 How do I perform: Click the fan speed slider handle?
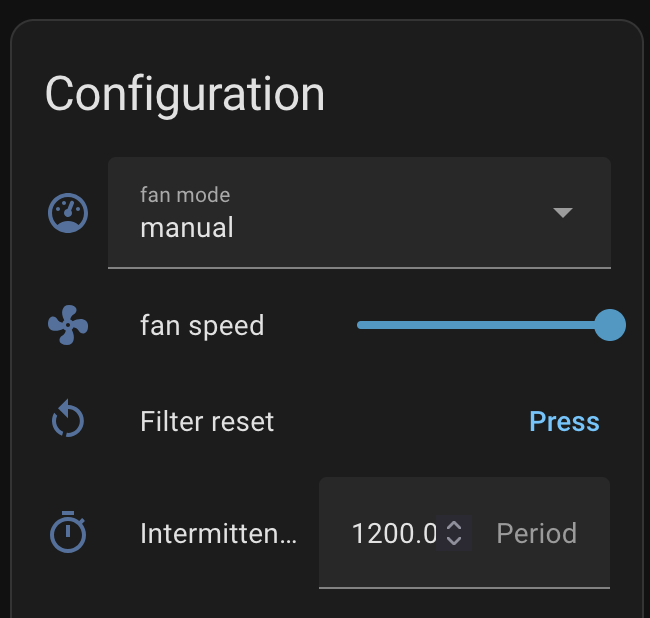[x=609, y=325]
